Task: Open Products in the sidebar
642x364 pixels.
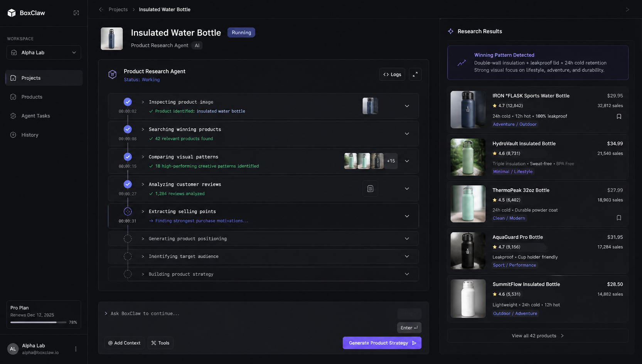Action: point(44,97)
